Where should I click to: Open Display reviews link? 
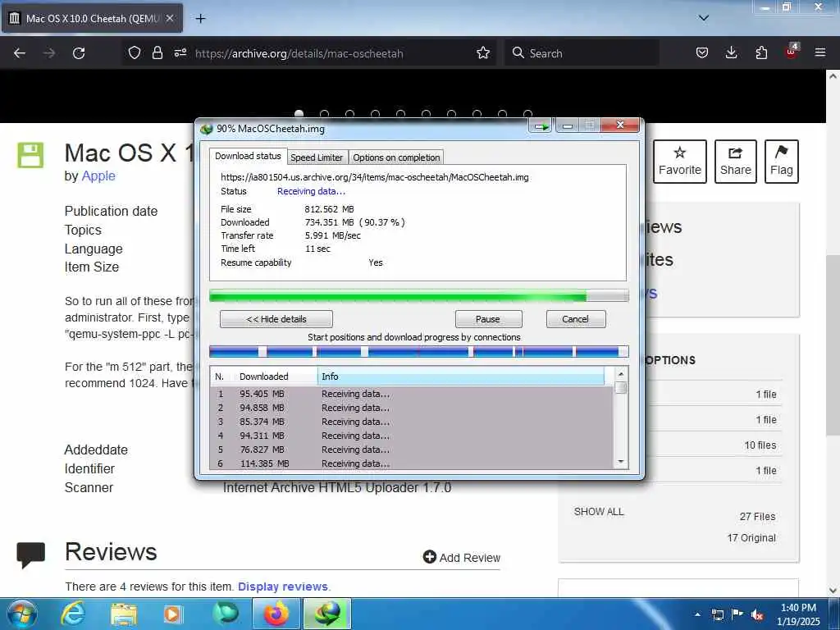(x=283, y=587)
